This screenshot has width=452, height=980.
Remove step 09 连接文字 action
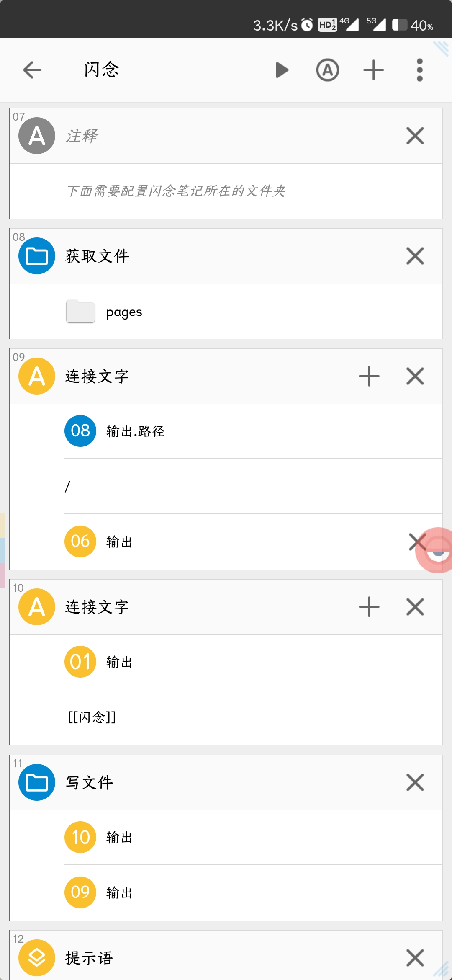415,376
